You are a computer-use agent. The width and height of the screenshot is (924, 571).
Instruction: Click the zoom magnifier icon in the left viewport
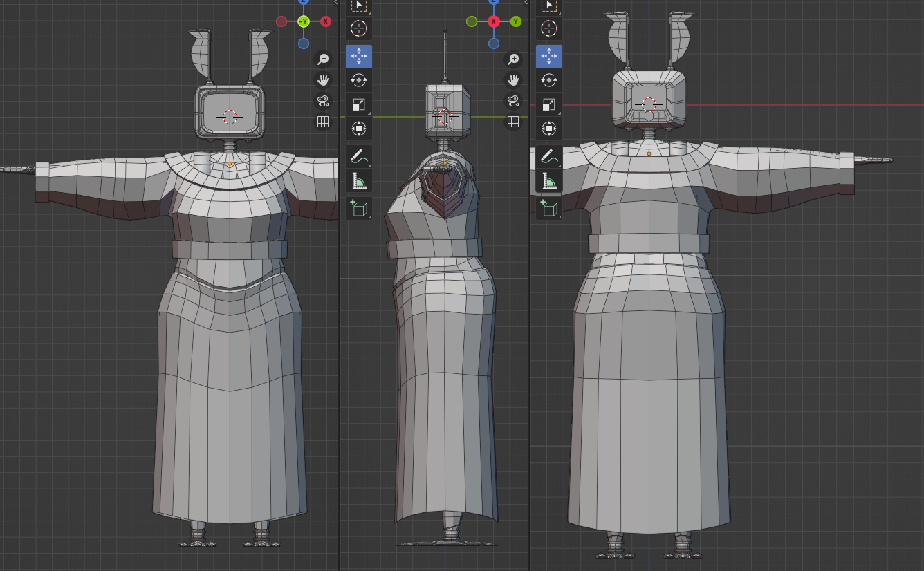pyautogui.click(x=323, y=59)
